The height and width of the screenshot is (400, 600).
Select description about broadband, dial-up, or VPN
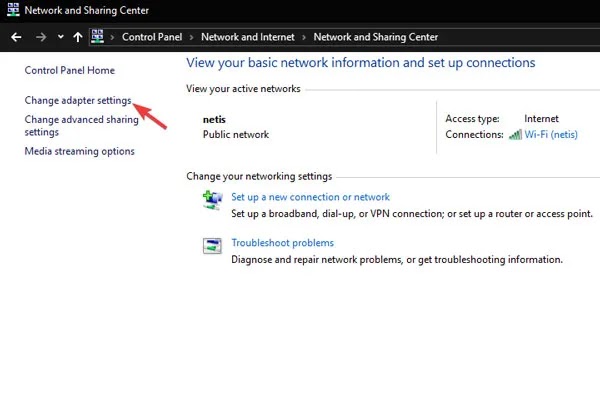click(x=412, y=214)
